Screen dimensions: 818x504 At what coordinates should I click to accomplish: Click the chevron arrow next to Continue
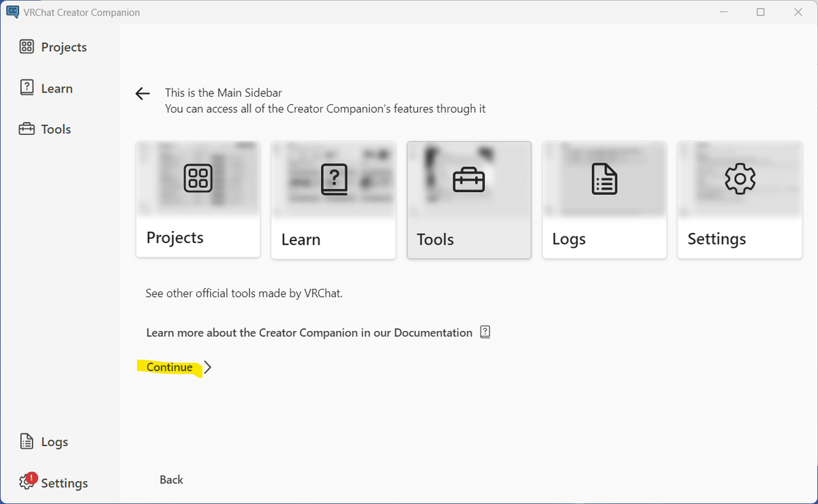pos(208,367)
